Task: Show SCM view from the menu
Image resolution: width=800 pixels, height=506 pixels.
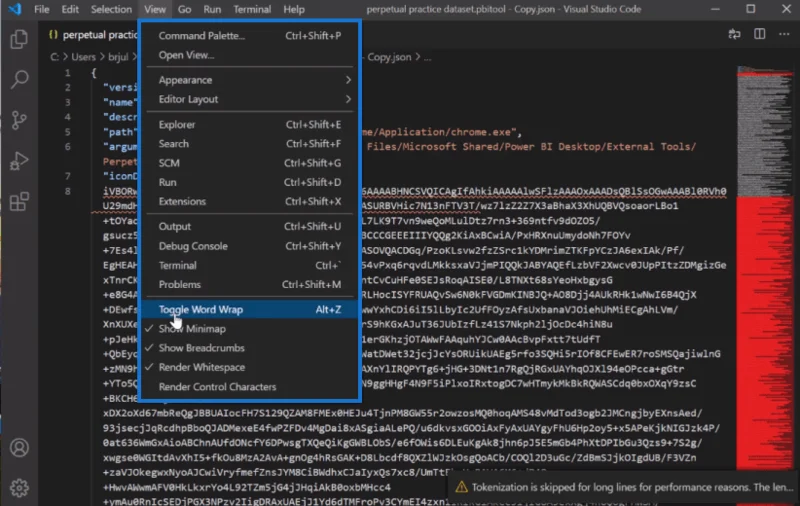Action: point(249,163)
